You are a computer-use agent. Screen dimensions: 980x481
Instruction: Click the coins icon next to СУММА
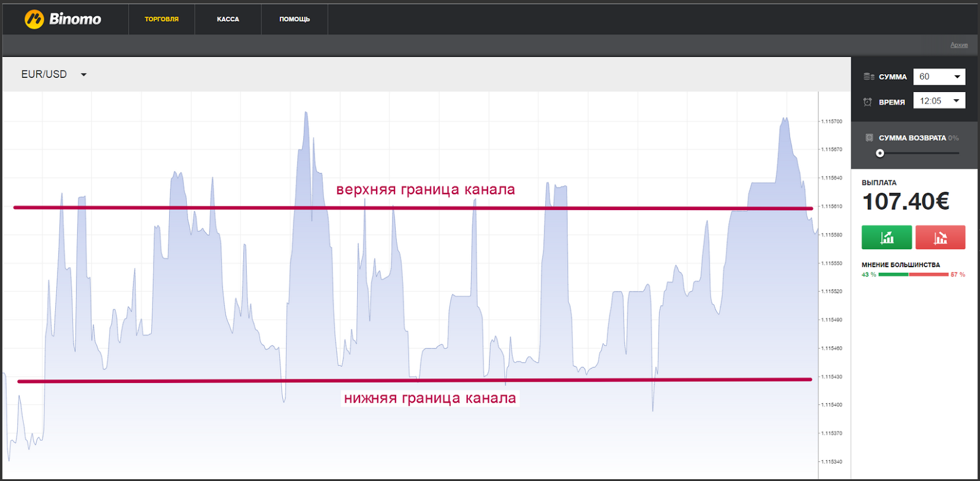tap(869, 77)
